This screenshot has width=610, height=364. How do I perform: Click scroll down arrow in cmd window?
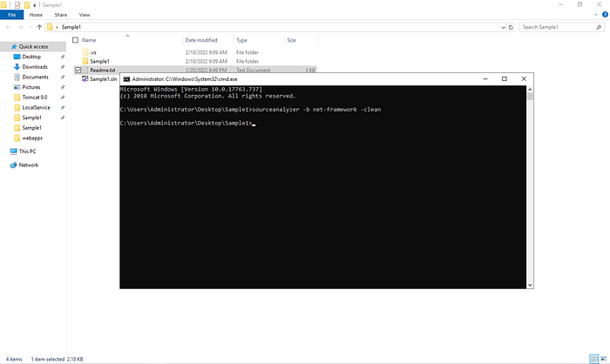point(530,285)
